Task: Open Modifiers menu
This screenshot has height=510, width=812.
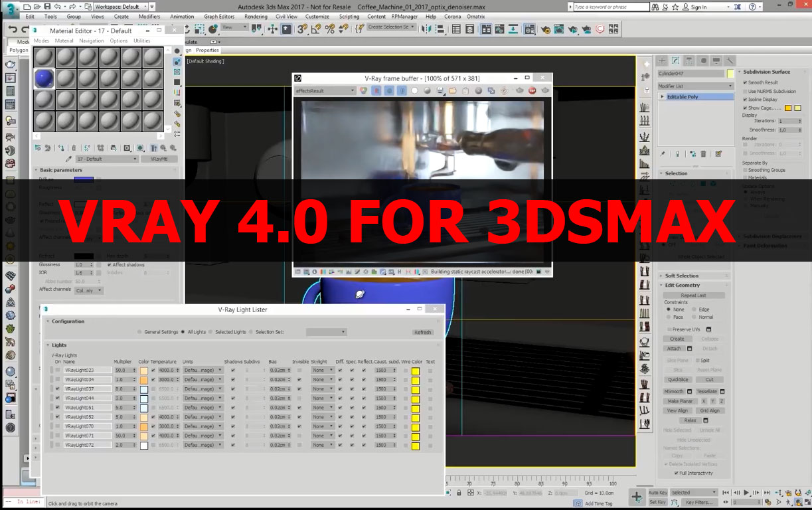Action: (149, 17)
